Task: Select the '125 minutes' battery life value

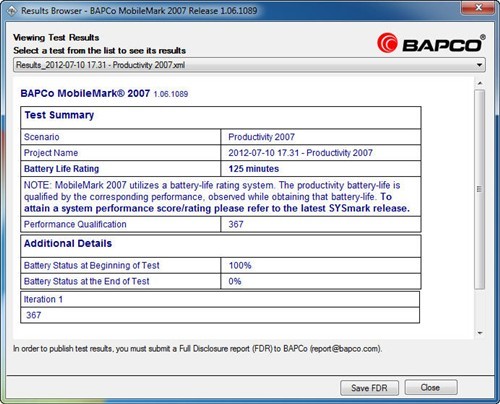Action: (x=254, y=169)
